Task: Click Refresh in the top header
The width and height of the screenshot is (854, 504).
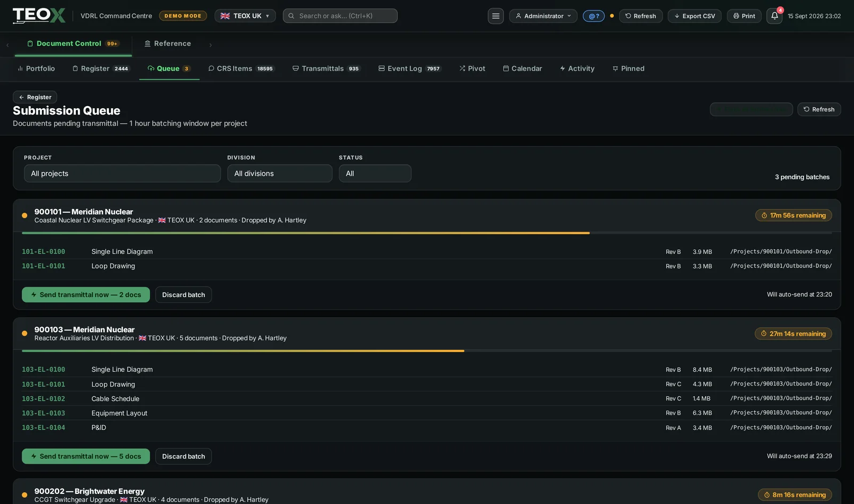Action: [640, 16]
